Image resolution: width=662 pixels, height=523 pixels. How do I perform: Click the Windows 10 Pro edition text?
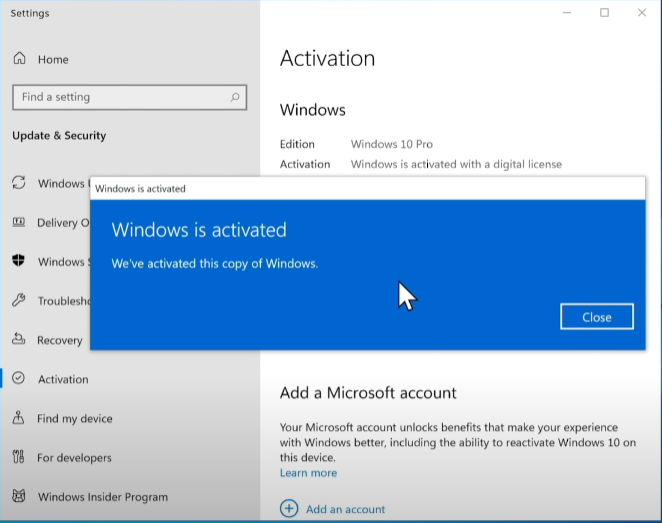(x=391, y=144)
